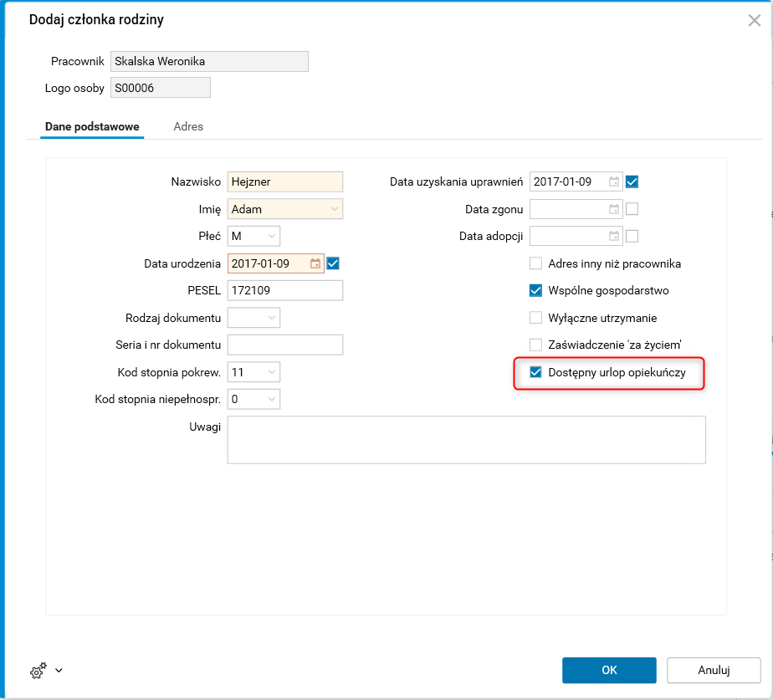
Task: Switch to the Adres tab
Action: tap(188, 126)
